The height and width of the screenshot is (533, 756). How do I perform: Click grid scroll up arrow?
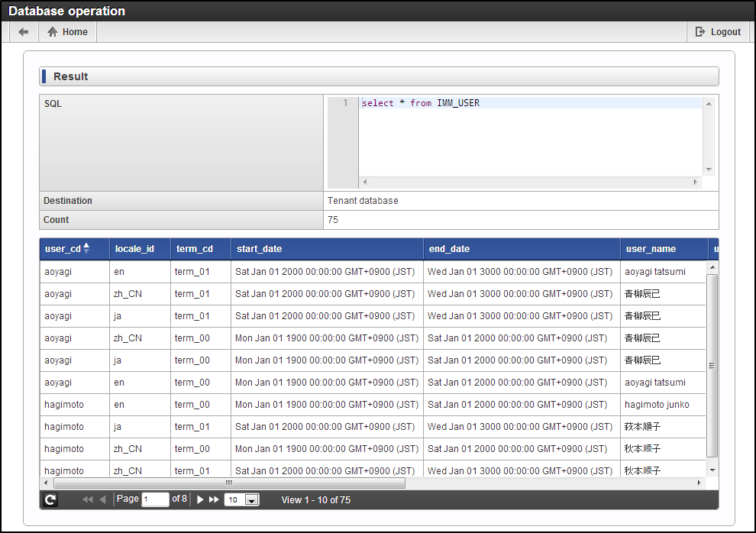pos(712,267)
